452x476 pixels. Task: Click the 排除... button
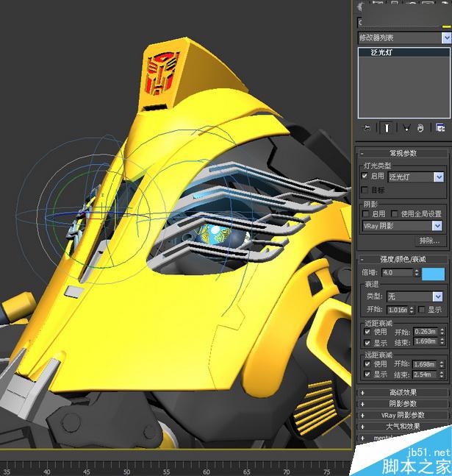(429, 241)
